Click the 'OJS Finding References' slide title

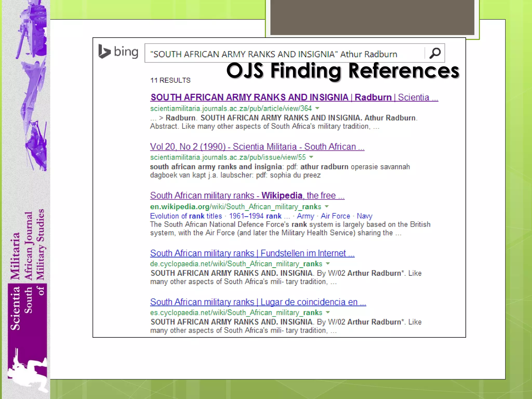343,71
